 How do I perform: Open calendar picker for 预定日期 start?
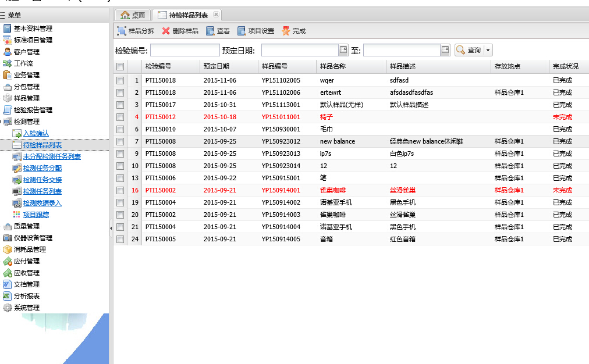click(343, 51)
